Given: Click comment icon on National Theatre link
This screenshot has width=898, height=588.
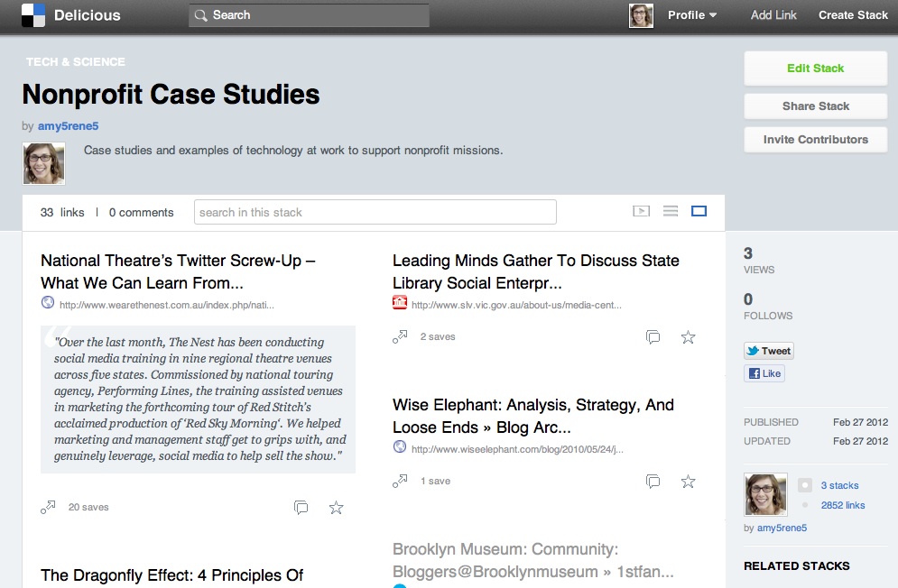Looking at the screenshot, I should 301,507.
